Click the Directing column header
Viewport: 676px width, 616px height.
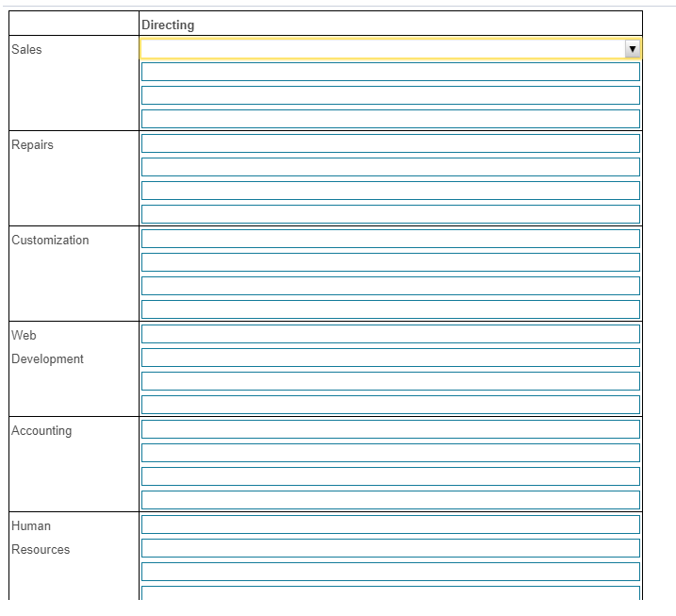pyautogui.click(x=168, y=25)
